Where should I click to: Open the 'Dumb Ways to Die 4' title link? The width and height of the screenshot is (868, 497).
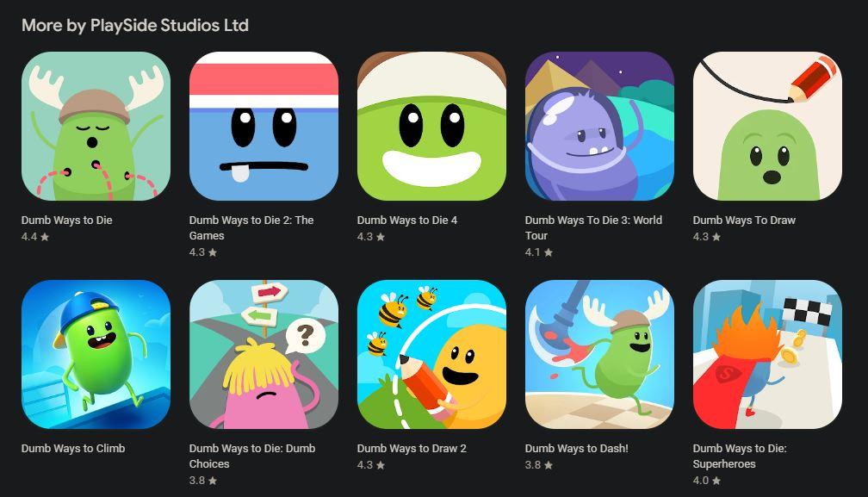coord(407,221)
